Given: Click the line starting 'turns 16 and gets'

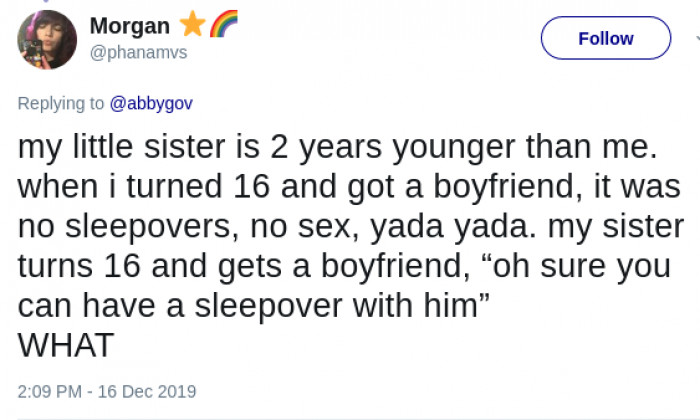Looking at the screenshot, I should (350, 266).
